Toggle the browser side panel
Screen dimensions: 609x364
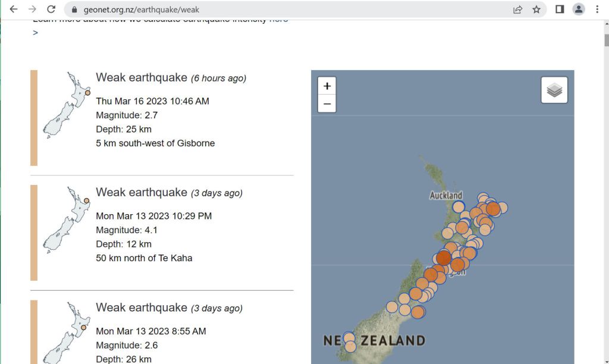tap(559, 10)
